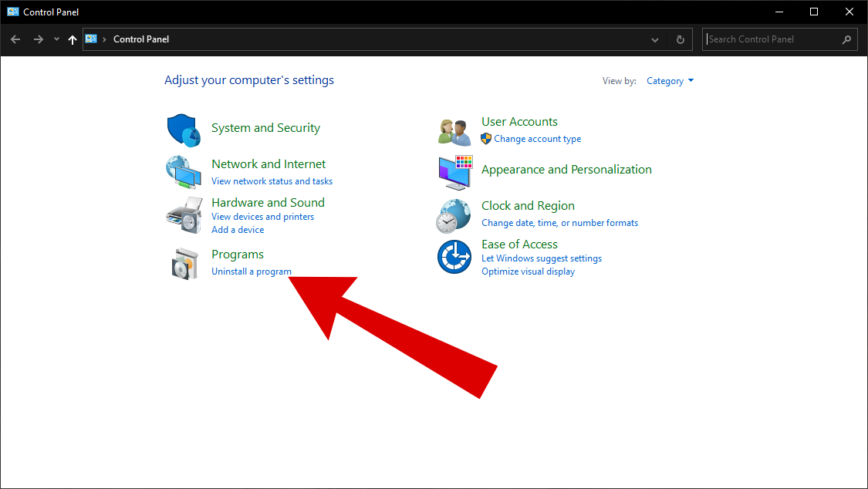Viewport: 868px width, 489px height.
Task: Go back with the back arrow
Action: (x=15, y=39)
